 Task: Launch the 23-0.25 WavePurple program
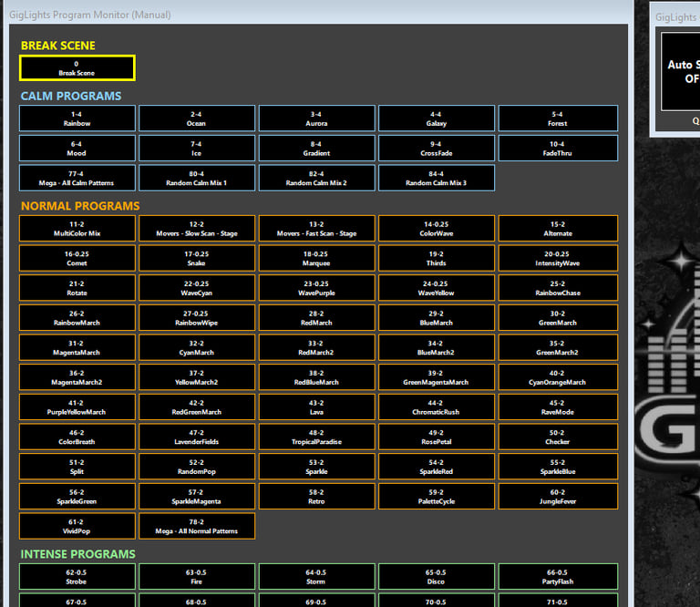[x=316, y=288]
